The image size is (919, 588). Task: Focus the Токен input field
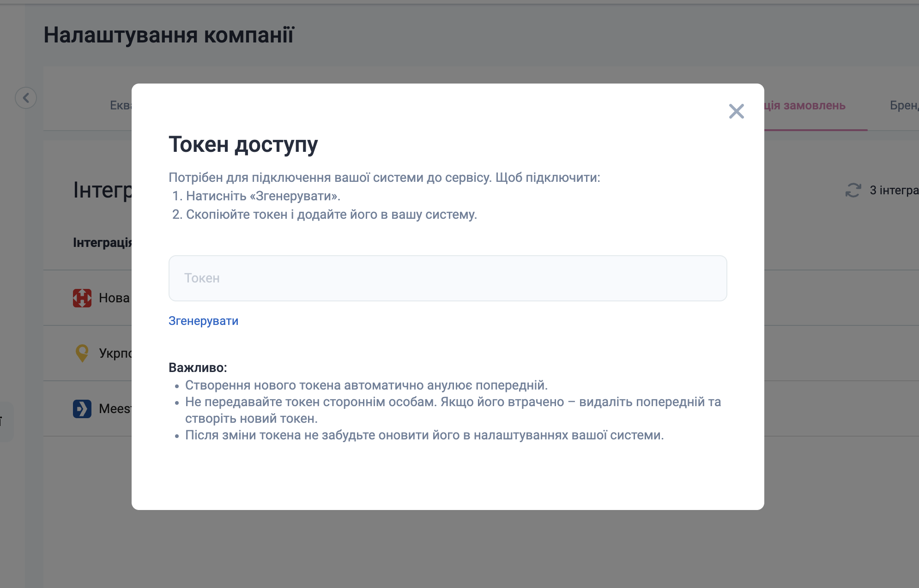(447, 278)
